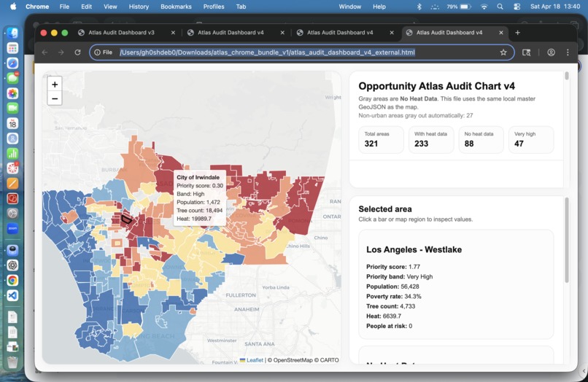Click the Tree count: 4,733 line
588x382 pixels.
point(391,306)
